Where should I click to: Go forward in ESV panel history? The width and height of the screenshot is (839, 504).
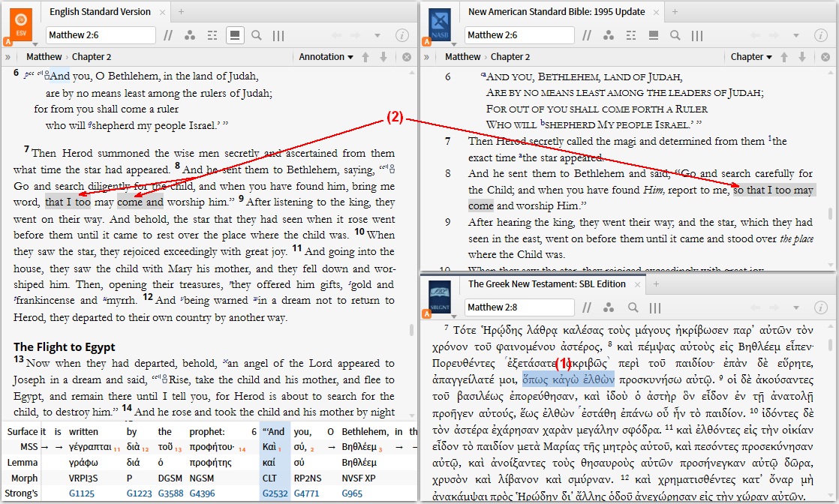[355, 35]
